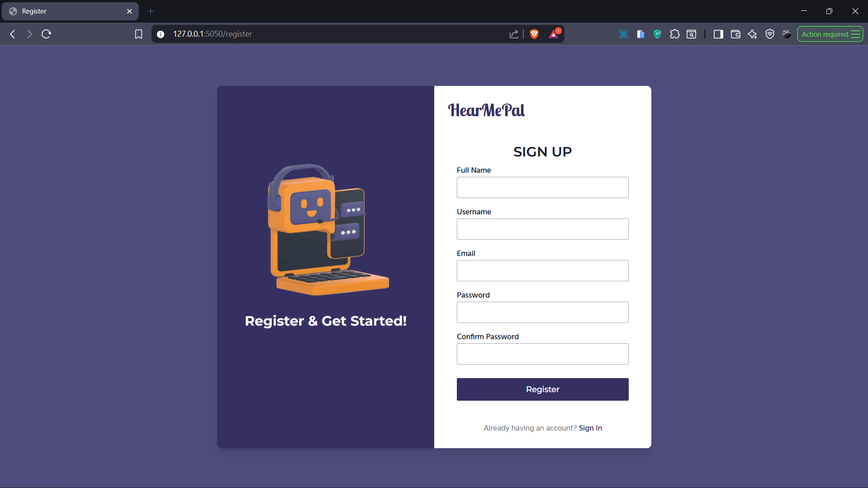Viewport: 868px width, 488px height.
Task: Click into the Email input field
Action: [x=542, y=270]
